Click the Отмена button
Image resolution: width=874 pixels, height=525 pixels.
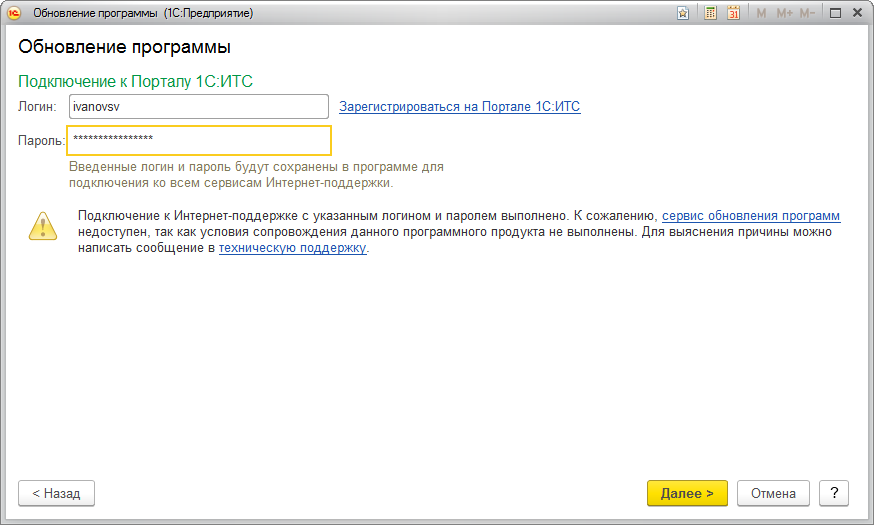click(x=773, y=493)
